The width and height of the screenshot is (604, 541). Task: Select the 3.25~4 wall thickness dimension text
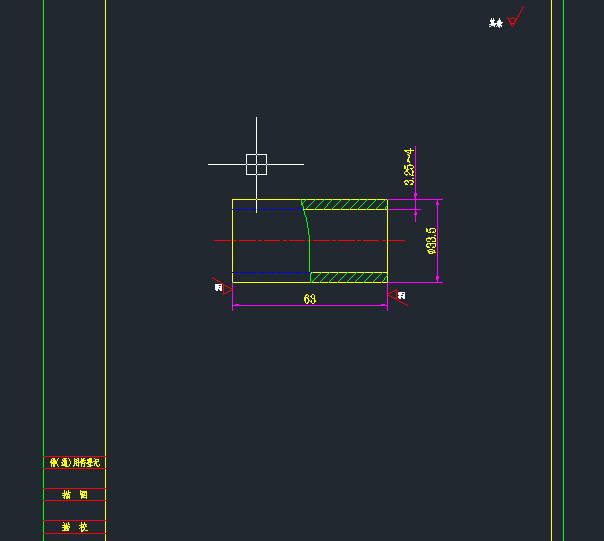[x=409, y=166]
